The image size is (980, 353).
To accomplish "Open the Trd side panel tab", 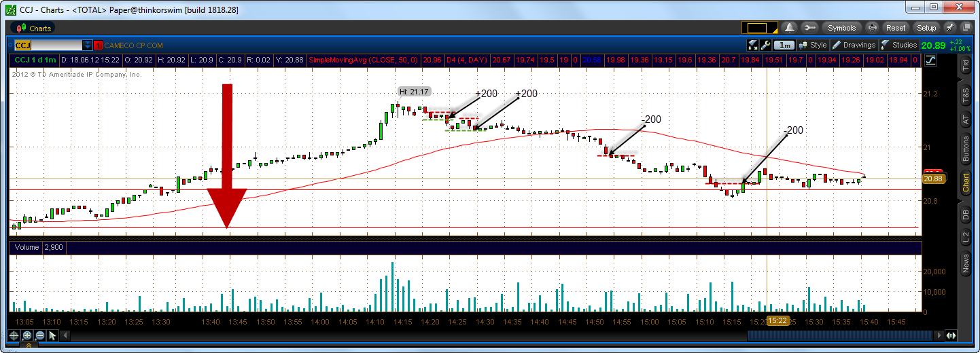I will (x=966, y=66).
